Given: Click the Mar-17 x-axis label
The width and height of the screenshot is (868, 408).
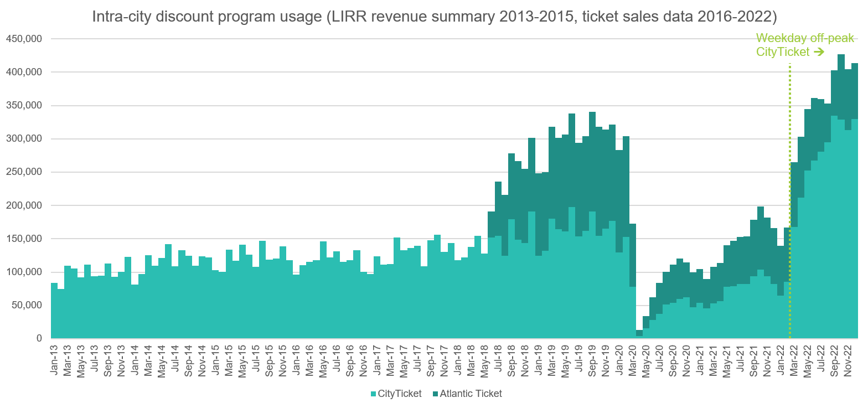Looking at the screenshot, I should [390, 360].
